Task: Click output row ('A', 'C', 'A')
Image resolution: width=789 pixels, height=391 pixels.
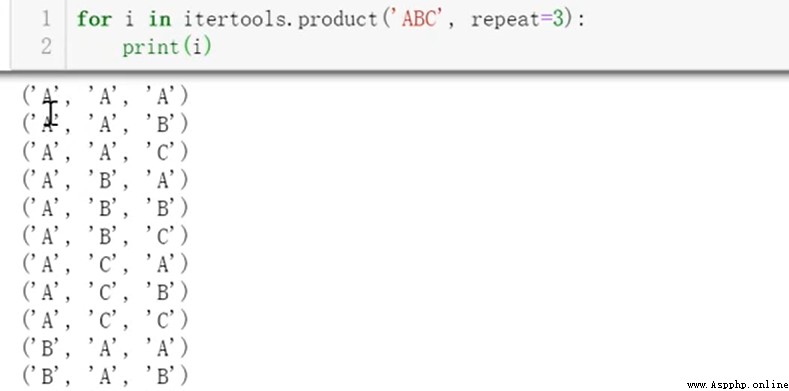Action: pos(105,264)
